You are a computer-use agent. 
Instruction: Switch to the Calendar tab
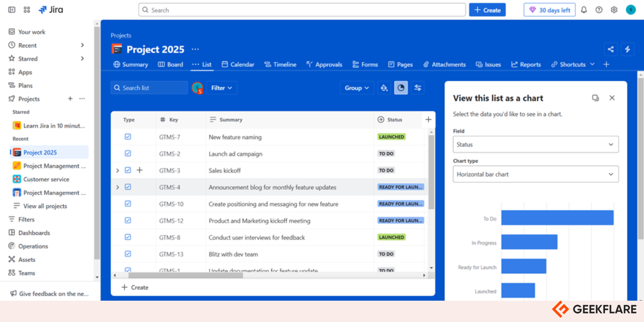[x=238, y=64]
